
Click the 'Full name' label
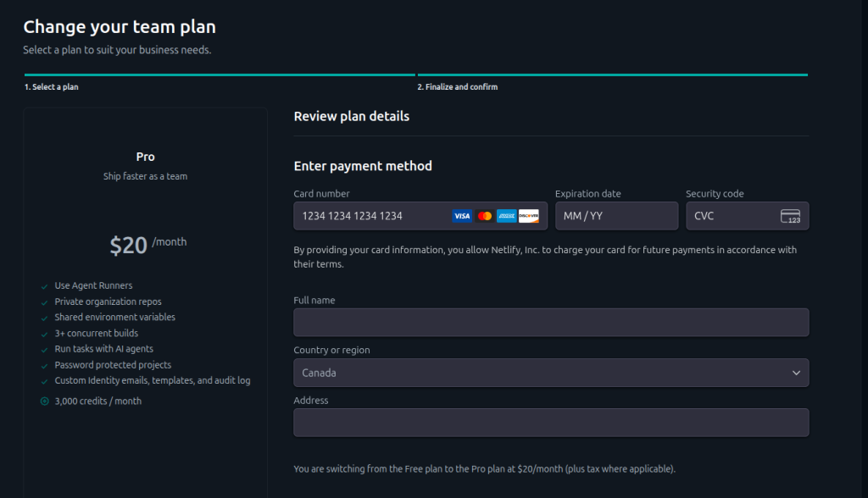(314, 300)
